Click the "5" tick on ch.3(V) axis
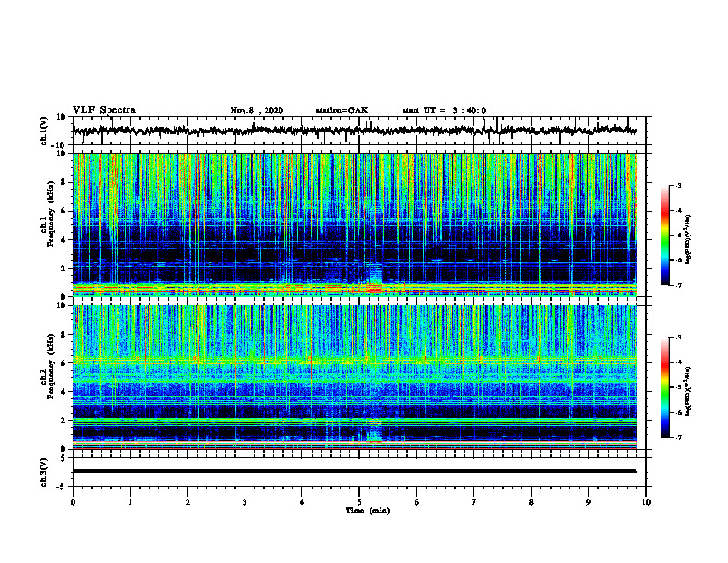 pyautogui.click(x=63, y=458)
